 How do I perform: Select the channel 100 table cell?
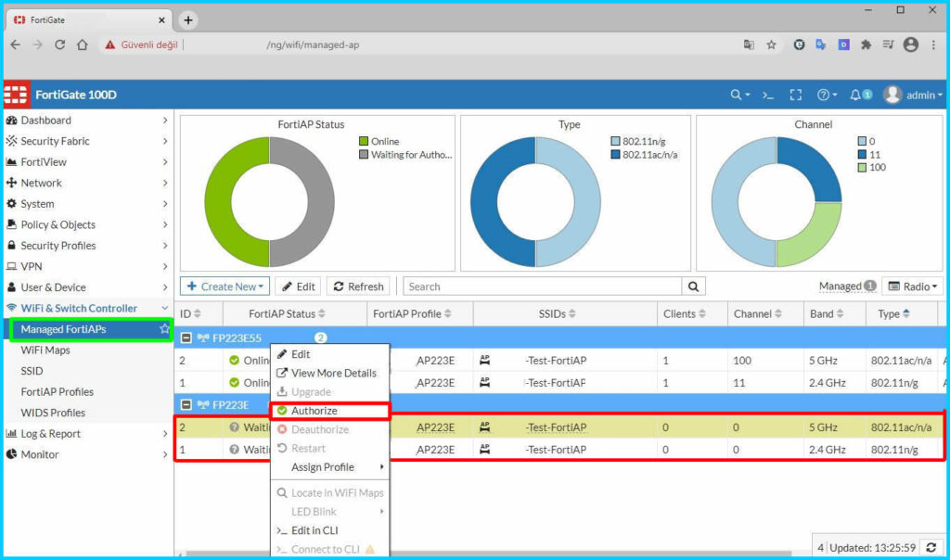tap(765, 361)
